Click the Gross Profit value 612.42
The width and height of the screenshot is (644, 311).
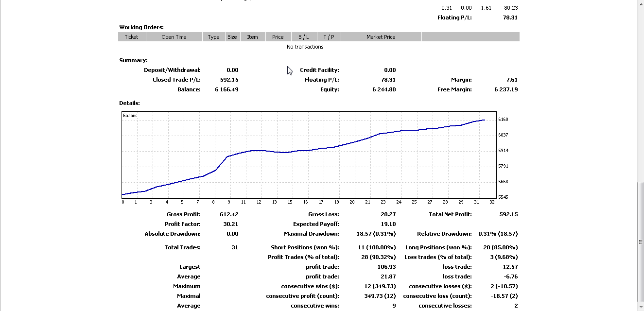229,214
